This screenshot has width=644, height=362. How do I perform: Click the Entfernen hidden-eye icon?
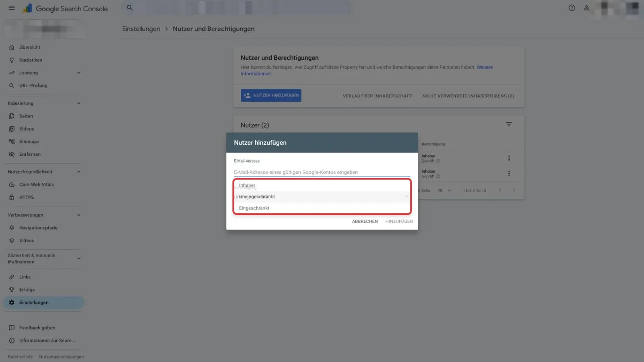pos(12,154)
